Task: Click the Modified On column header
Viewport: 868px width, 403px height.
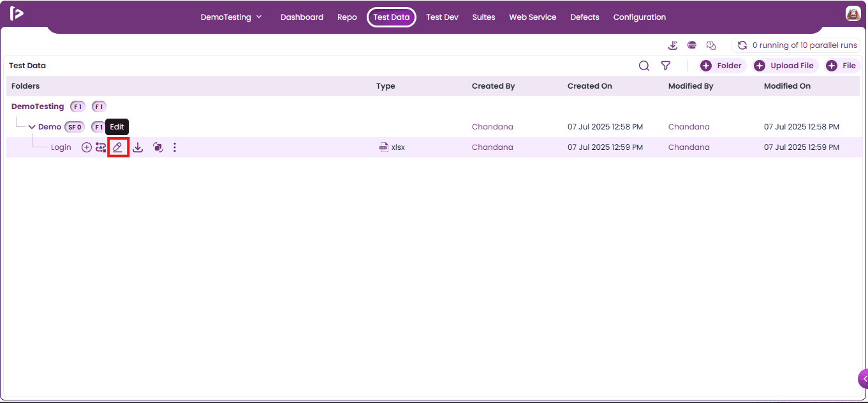Action: [788, 86]
